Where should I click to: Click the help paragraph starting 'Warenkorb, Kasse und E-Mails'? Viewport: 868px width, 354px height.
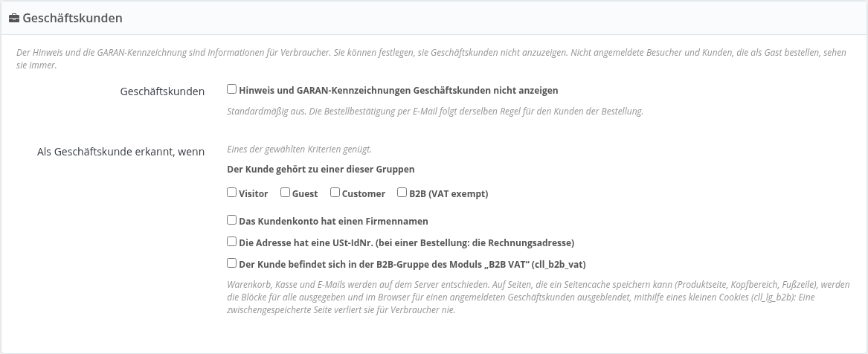(x=538, y=297)
